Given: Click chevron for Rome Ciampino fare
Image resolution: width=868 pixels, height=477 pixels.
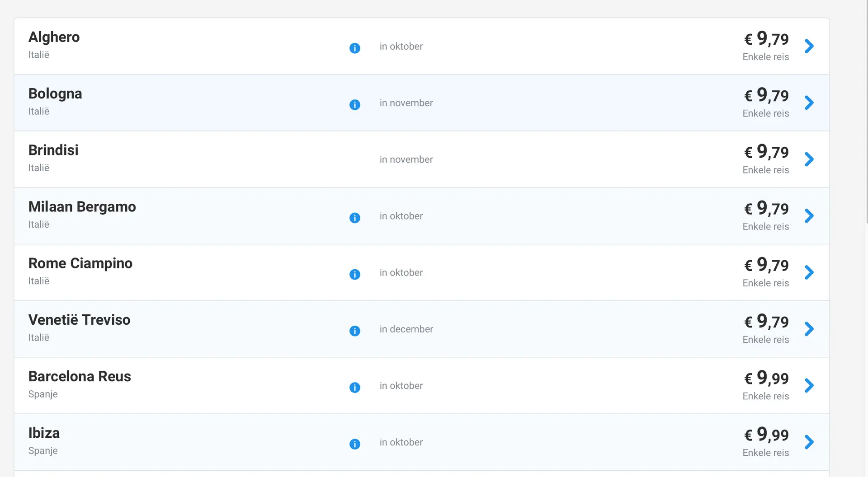Looking at the screenshot, I should pos(809,272).
